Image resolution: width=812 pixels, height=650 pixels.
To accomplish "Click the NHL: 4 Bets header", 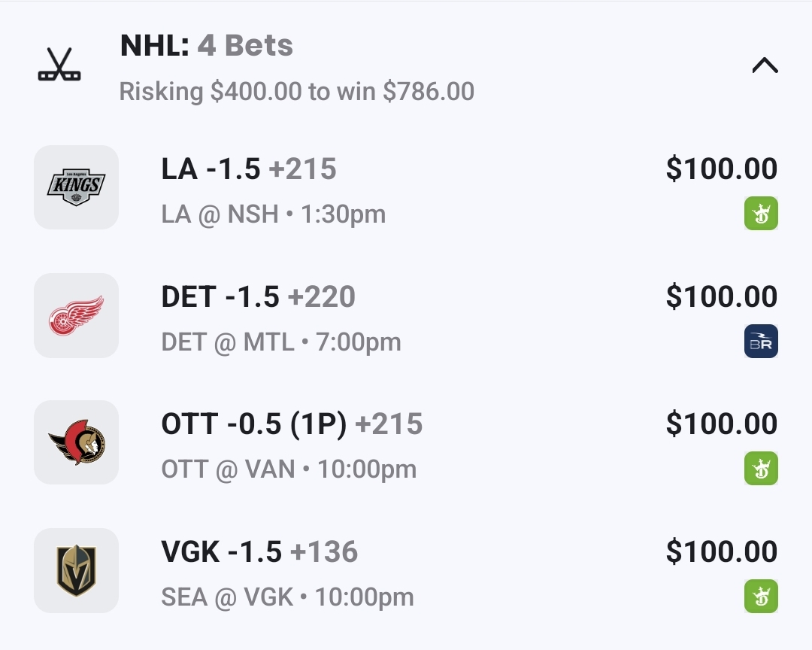I will [x=207, y=47].
